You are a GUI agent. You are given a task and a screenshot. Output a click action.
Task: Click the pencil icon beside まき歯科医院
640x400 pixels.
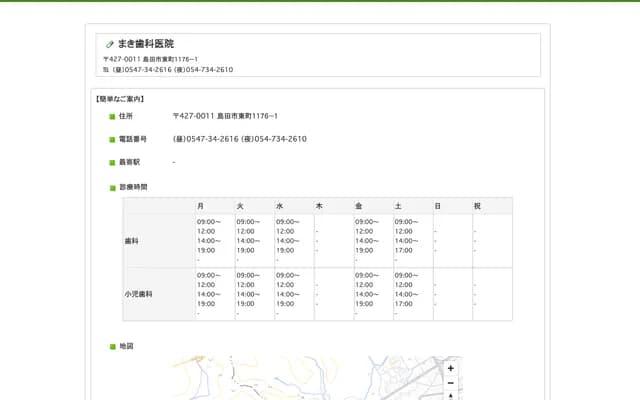tap(110, 45)
